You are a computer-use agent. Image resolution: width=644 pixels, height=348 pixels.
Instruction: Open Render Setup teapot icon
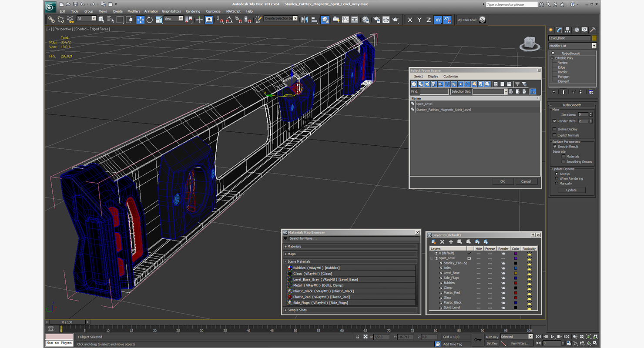tap(376, 20)
